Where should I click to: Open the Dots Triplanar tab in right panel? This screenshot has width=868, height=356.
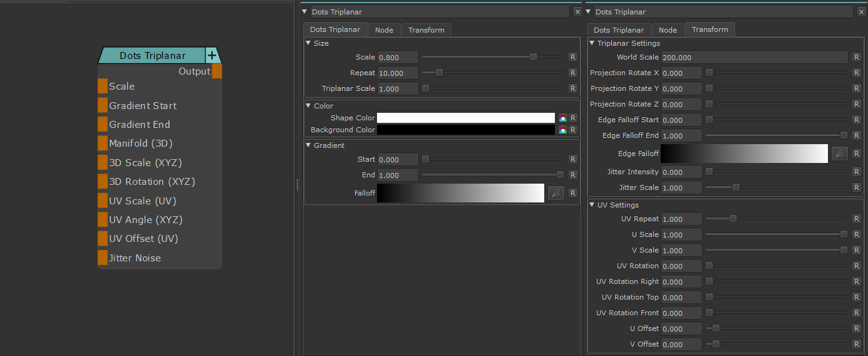(618, 30)
